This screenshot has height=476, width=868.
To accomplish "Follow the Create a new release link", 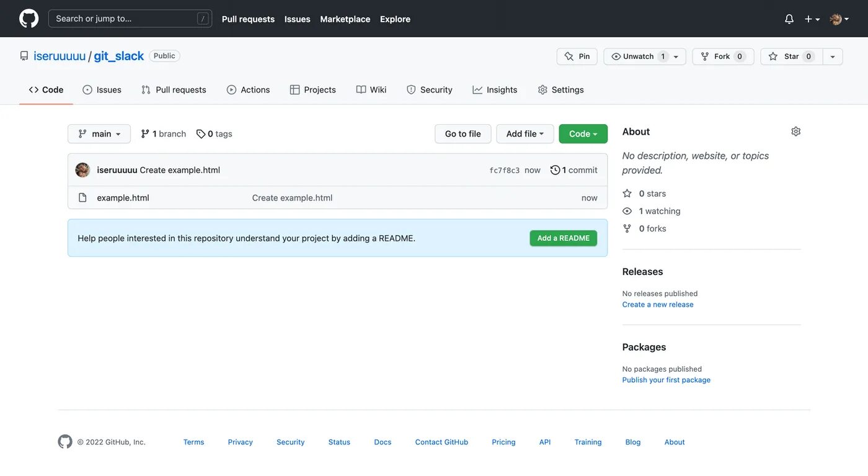I will (x=658, y=305).
